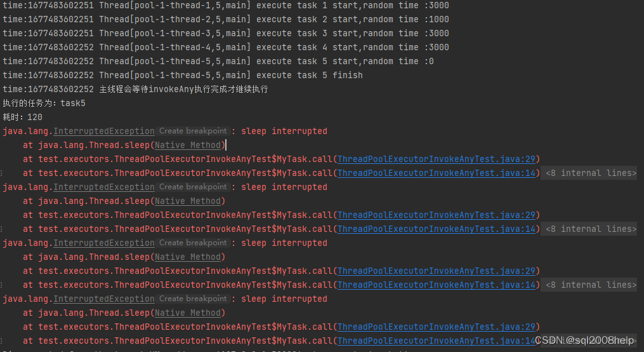Click Native Method link in second stack trace
The height and width of the screenshot is (352, 644).
point(188,201)
